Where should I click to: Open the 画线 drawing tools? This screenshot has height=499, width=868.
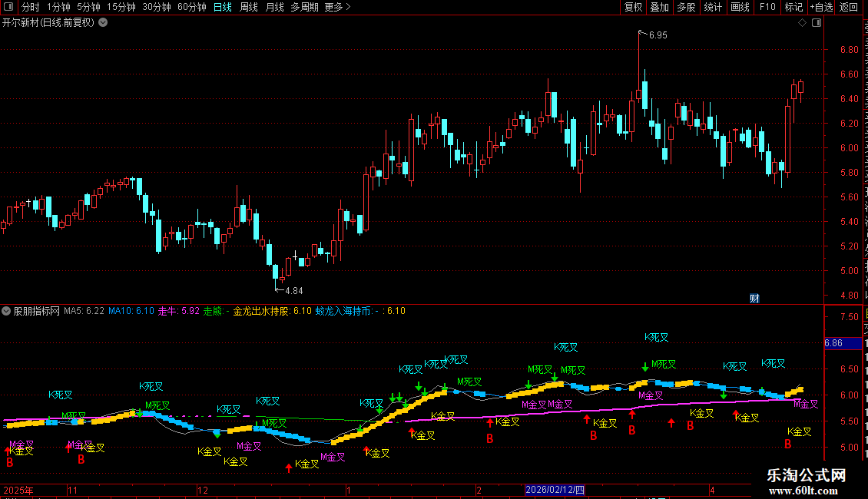click(740, 7)
